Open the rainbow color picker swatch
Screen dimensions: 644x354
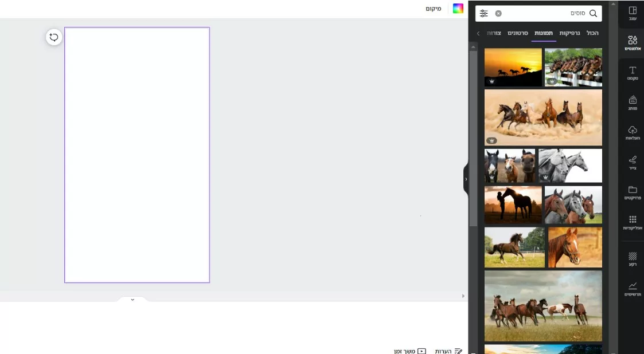pyautogui.click(x=458, y=8)
